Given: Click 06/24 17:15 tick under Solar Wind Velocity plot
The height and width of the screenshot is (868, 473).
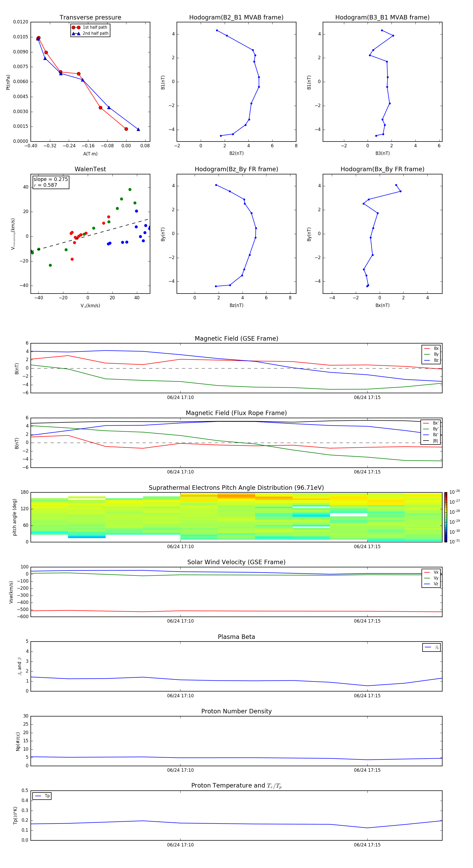Looking at the screenshot, I should pyautogui.click(x=367, y=621).
